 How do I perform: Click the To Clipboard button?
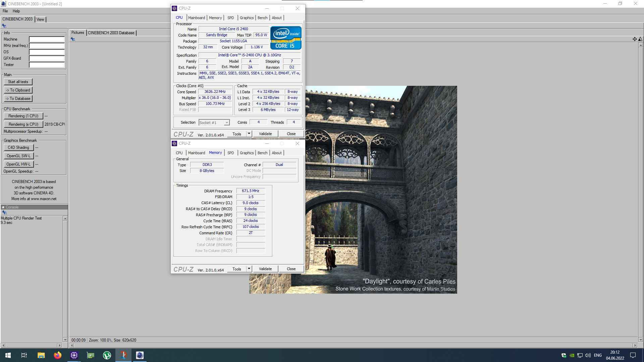(18, 90)
